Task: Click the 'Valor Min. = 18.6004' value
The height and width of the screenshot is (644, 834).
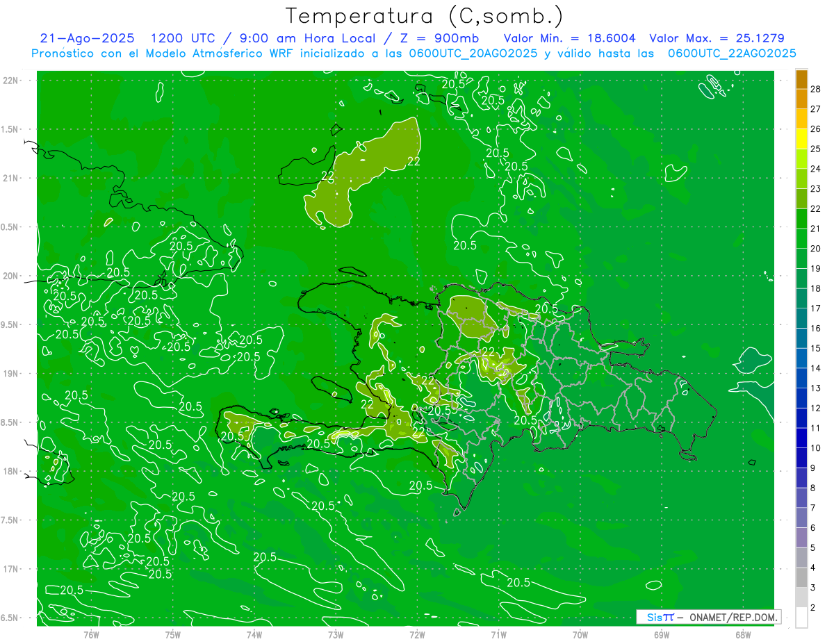Action: (569, 38)
